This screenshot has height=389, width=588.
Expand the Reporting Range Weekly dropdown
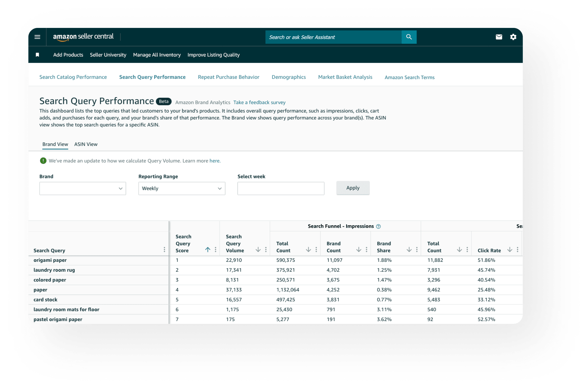pos(182,188)
